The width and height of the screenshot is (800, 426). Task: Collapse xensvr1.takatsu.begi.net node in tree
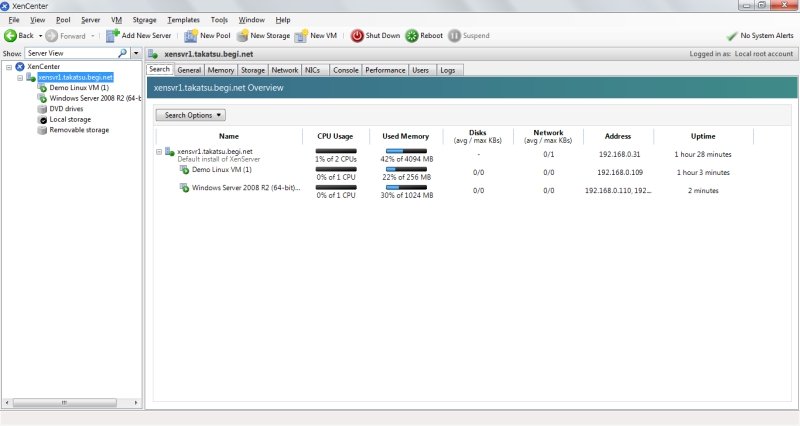click(x=20, y=78)
